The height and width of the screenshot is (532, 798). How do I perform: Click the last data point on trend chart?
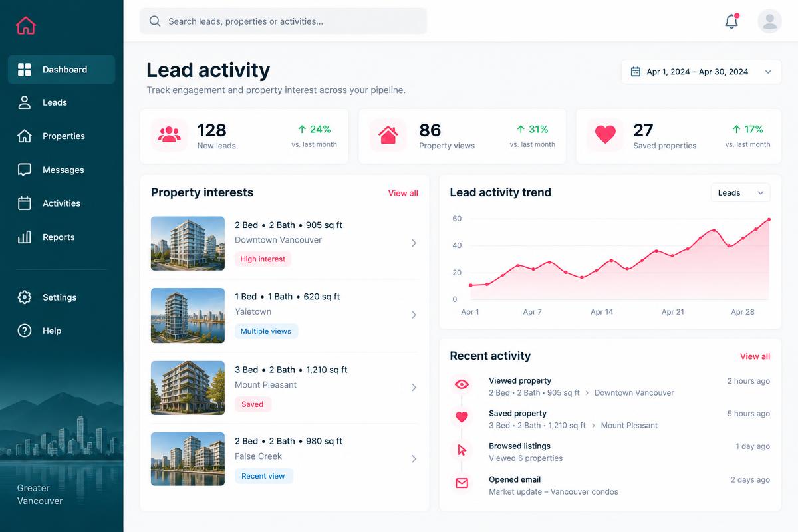(x=769, y=219)
